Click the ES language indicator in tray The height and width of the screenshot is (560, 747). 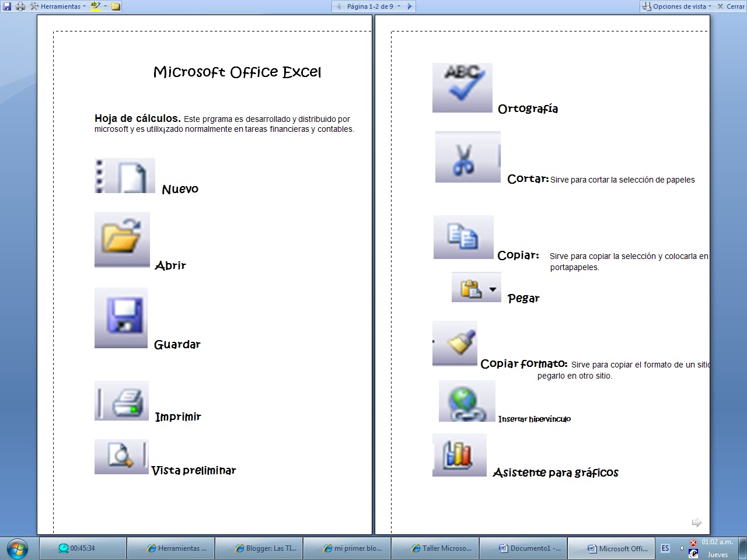(665, 548)
